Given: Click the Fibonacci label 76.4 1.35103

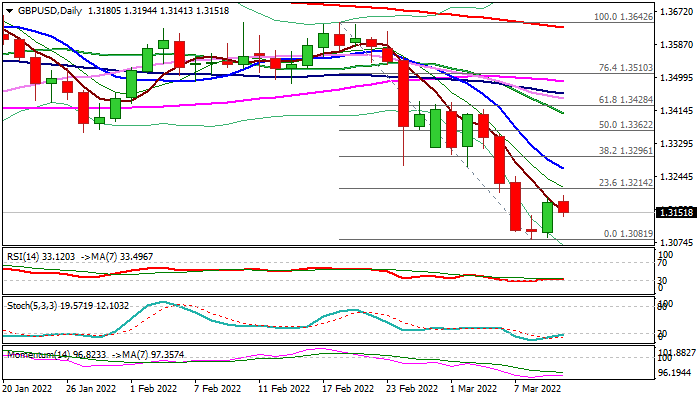Looking at the screenshot, I should point(625,68).
